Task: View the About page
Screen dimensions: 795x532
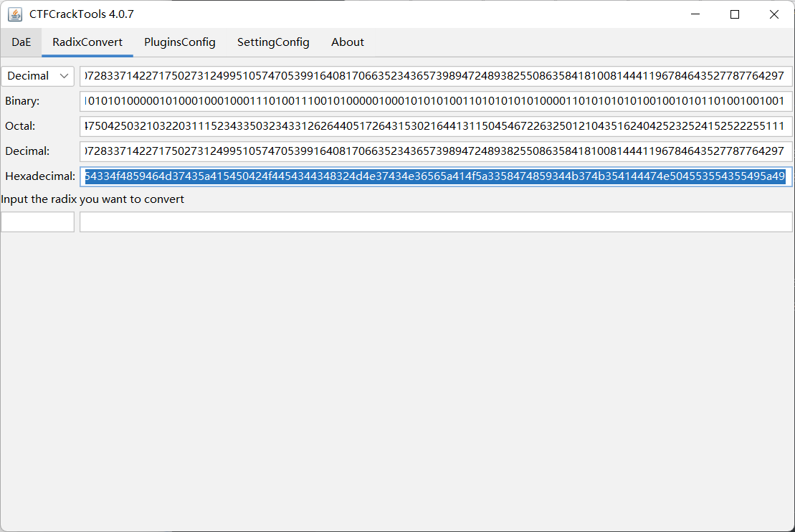Action: click(x=347, y=42)
